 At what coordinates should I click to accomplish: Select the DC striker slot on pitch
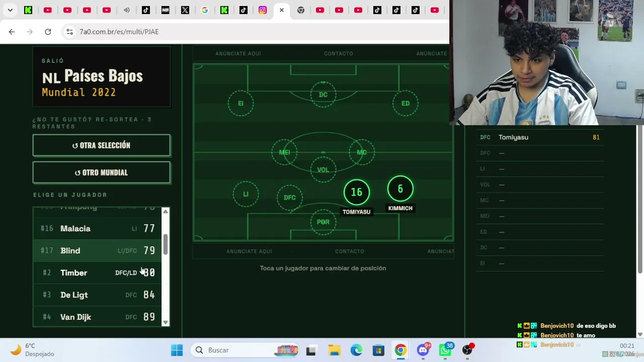[323, 95]
